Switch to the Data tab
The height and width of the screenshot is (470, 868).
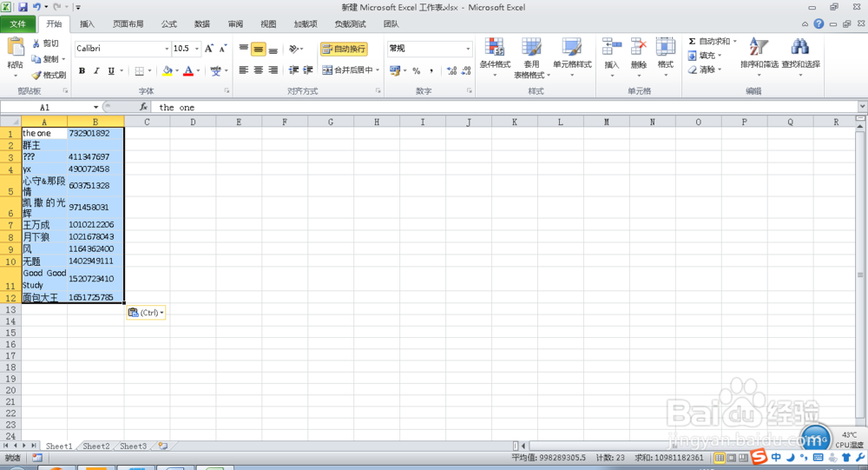point(202,23)
